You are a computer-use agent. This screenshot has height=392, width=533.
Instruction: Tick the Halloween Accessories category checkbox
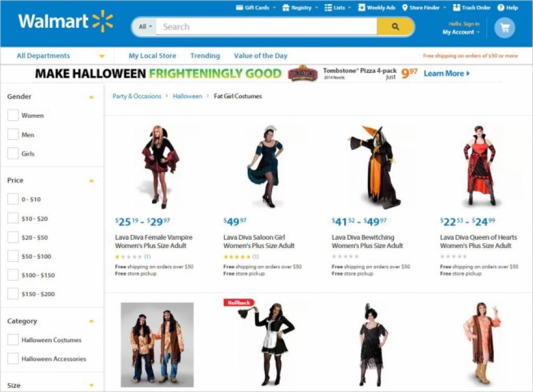(13, 359)
